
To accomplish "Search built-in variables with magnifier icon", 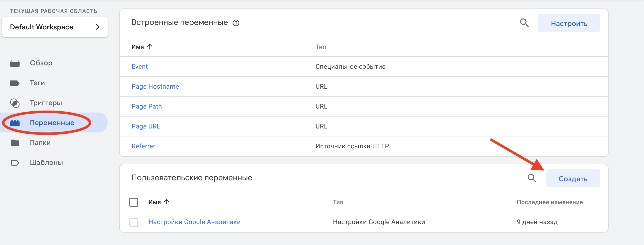I will [524, 23].
